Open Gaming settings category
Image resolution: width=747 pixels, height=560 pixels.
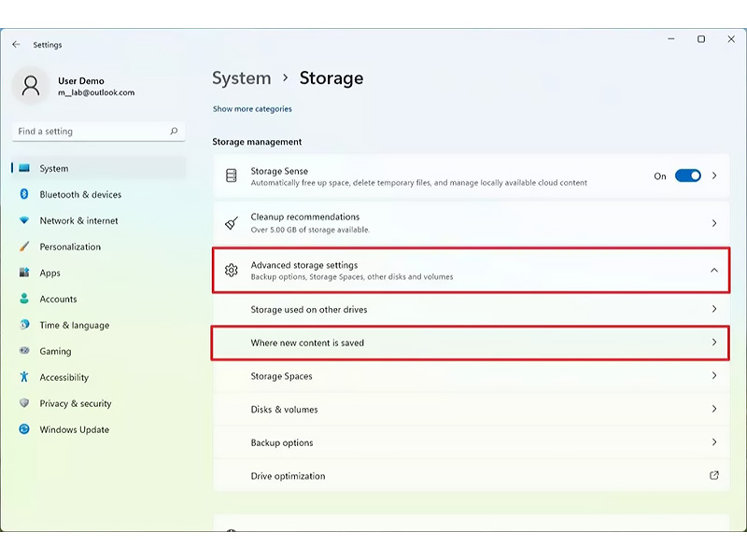[98, 351]
